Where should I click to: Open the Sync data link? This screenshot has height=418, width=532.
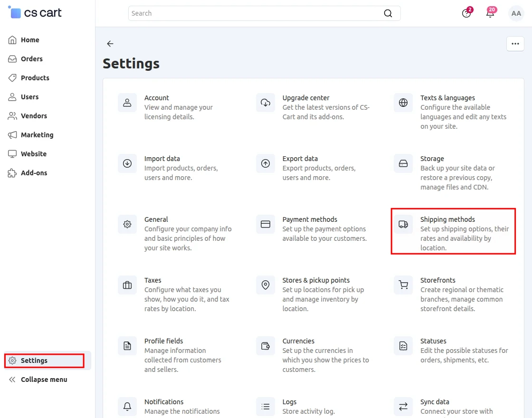pos(435,402)
